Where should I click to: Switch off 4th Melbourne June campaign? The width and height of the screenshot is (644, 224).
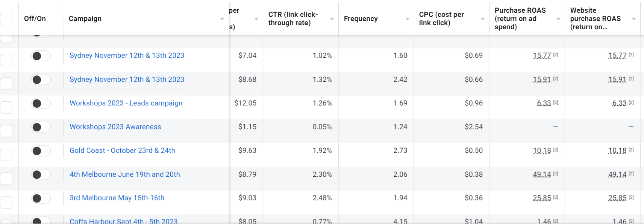41,174
